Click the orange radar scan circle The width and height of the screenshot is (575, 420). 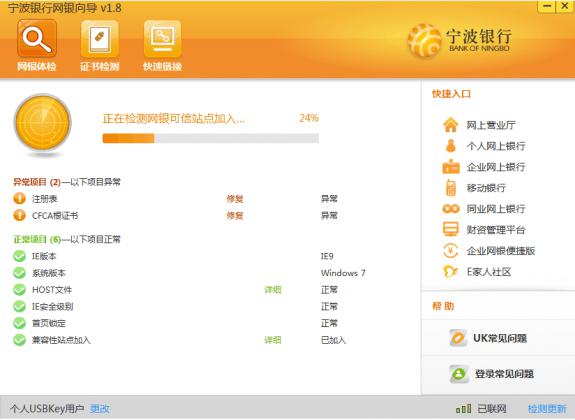(x=43, y=123)
